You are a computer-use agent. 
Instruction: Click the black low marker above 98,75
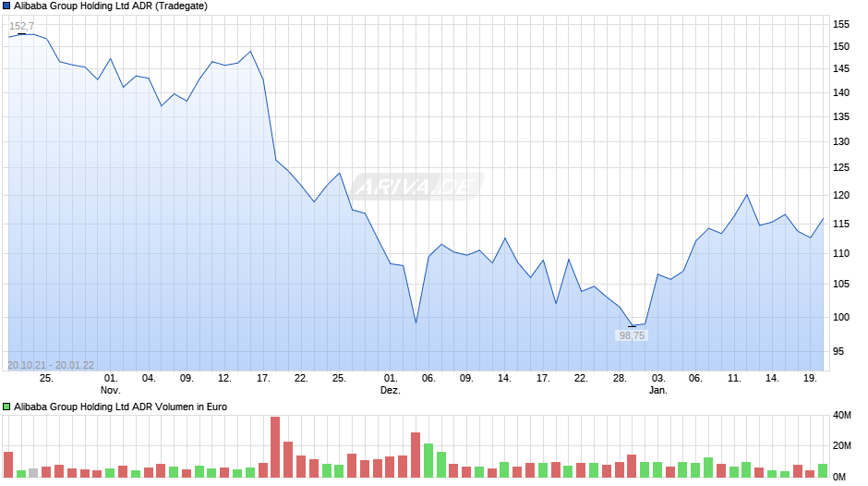coord(632,326)
